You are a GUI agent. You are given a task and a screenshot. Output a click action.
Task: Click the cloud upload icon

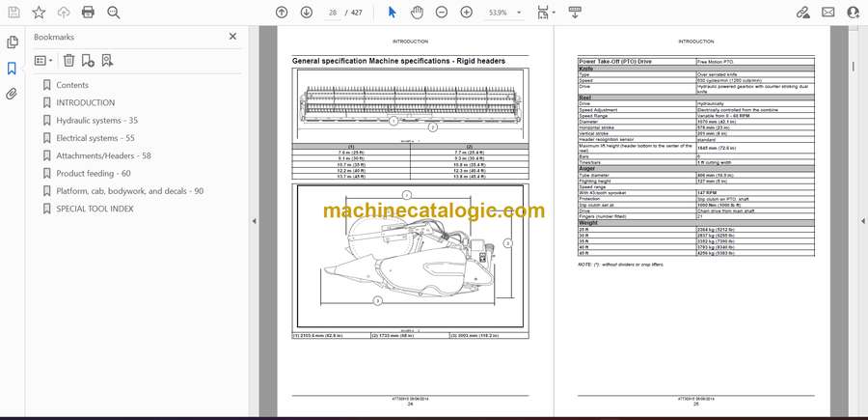pyautogui.click(x=64, y=13)
